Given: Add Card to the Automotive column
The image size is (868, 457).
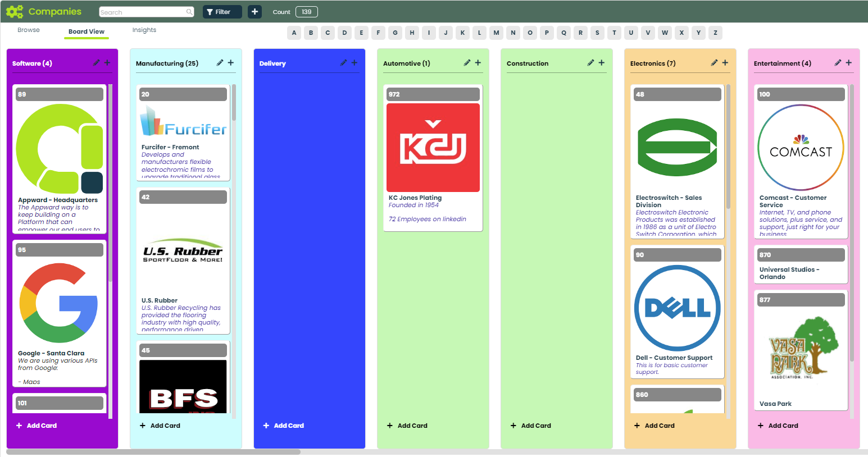Looking at the screenshot, I should 407,426.
